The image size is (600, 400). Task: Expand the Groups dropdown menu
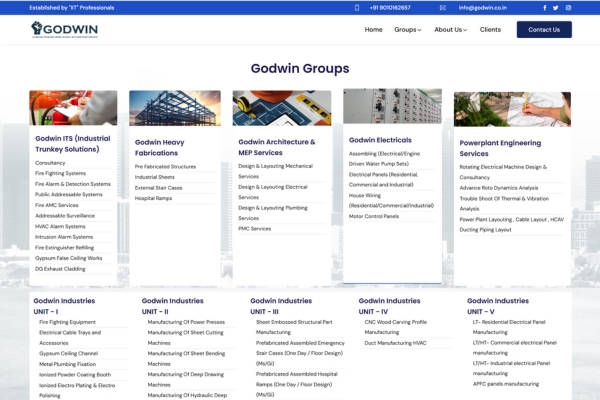[407, 30]
